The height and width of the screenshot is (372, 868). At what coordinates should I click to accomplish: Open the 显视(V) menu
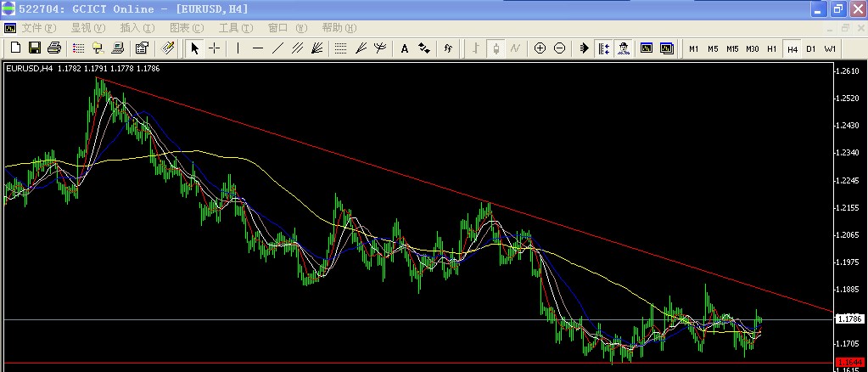(88, 28)
